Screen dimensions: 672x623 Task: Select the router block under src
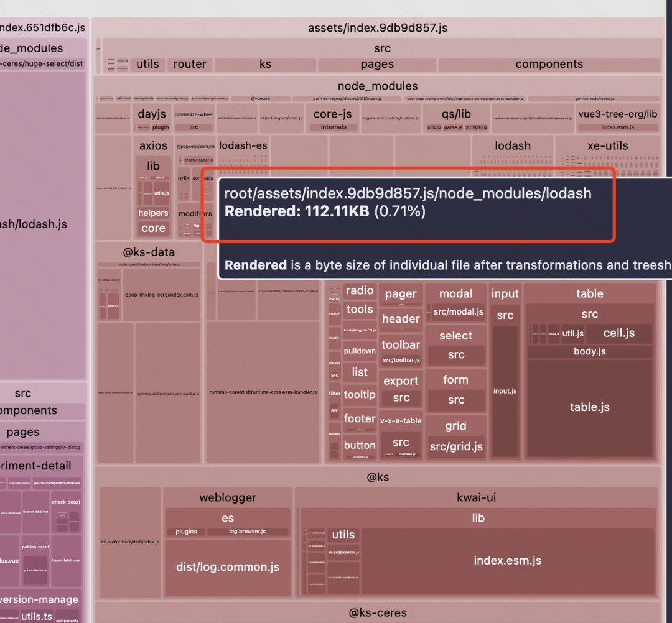click(189, 64)
